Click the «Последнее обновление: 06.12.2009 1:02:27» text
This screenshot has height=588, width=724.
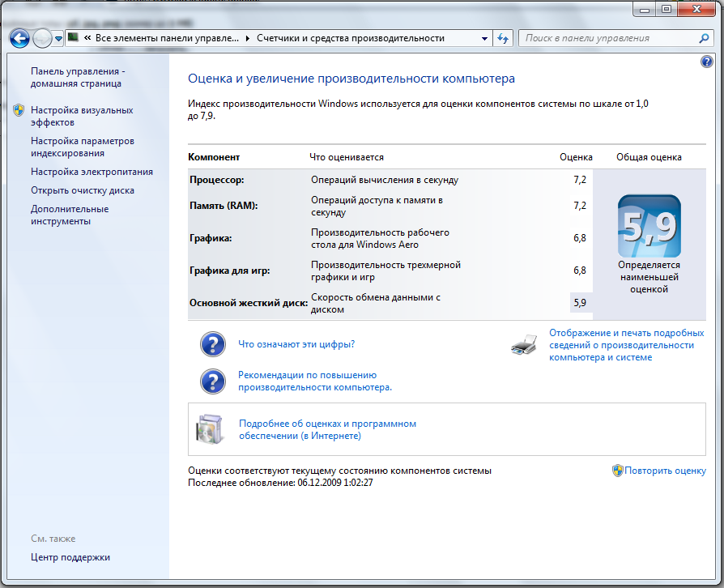coord(280,483)
